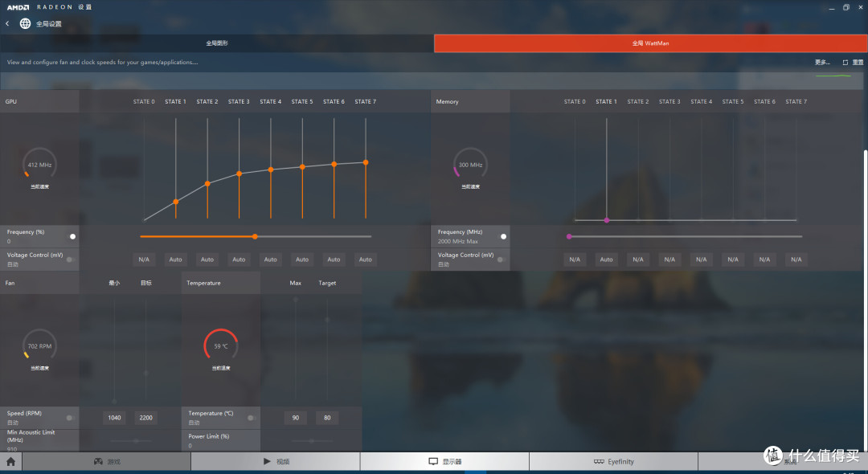Click Memory STATE 0 N/A voltage field

tap(575, 259)
